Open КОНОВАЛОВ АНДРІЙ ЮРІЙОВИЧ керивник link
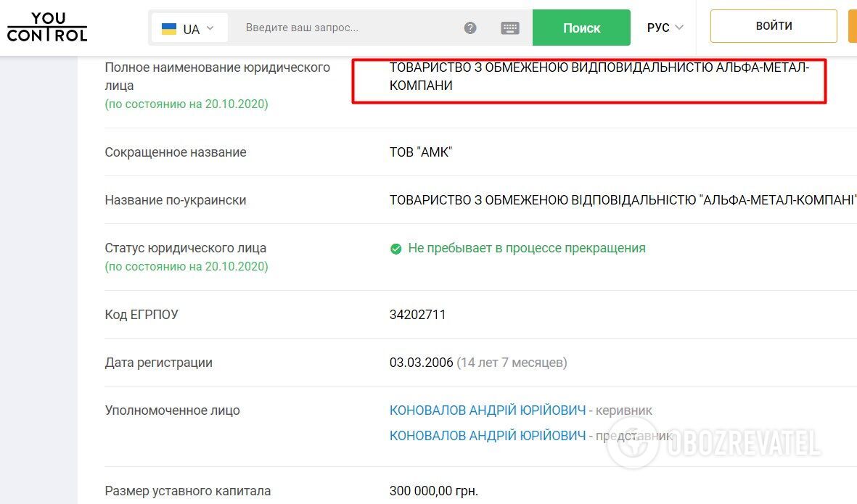Image resolution: width=857 pixels, height=504 pixels. (488, 410)
